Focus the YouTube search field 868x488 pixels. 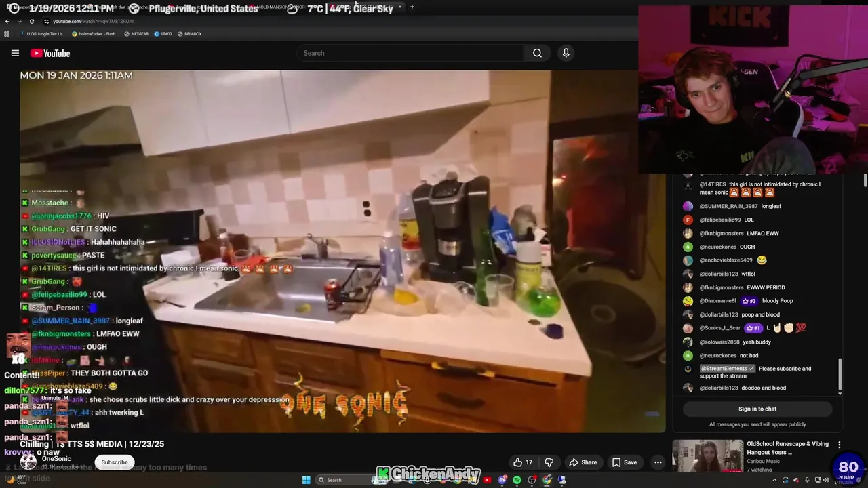point(410,53)
